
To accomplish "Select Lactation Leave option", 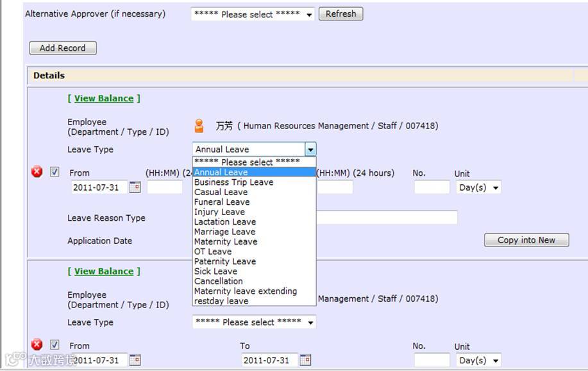I will tap(254, 221).
